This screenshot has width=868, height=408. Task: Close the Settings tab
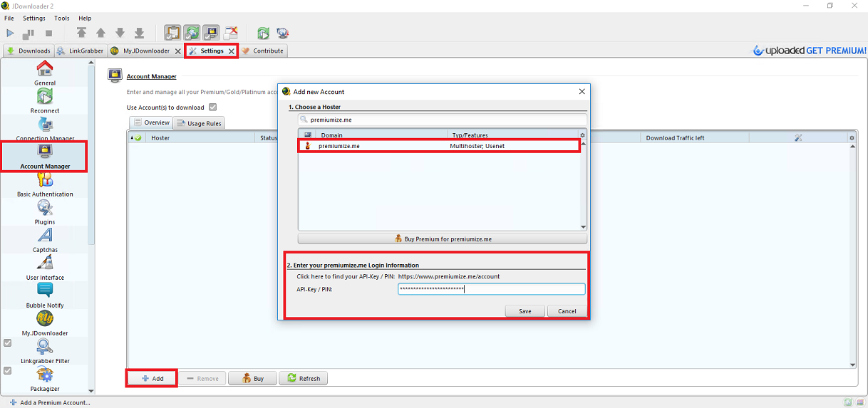[231, 51]
